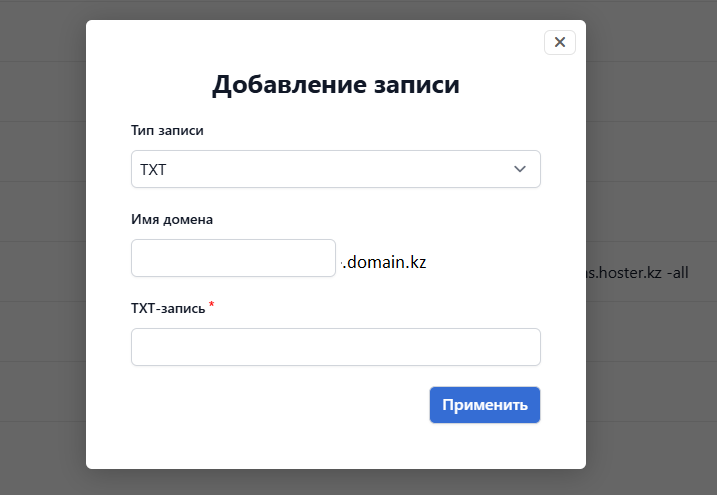Click the "TXT-запись" field label

coord(168,308)
